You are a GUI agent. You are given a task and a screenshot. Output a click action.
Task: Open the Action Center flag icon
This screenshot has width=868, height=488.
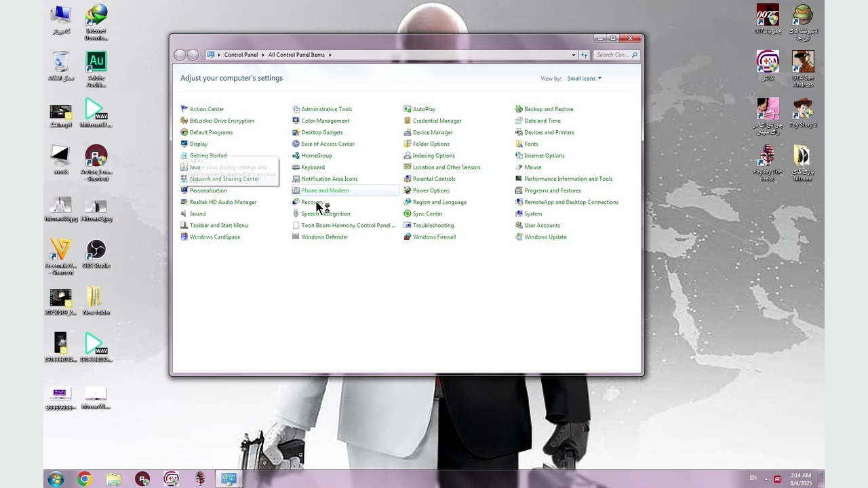point(184,109)
